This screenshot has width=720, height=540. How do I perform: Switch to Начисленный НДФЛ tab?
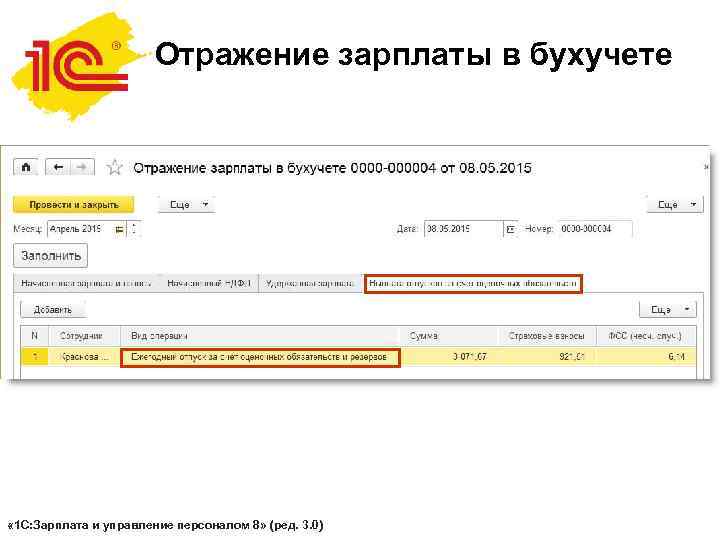click(209, 284)
